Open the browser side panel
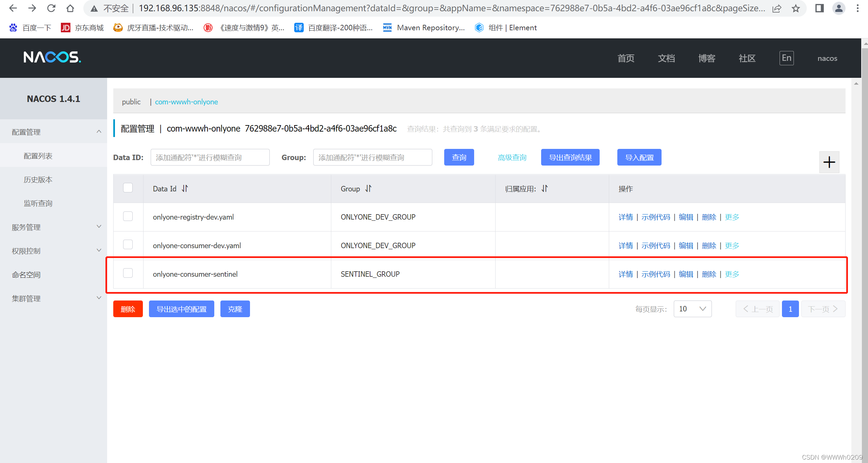This screenshot has height=463, width=868. pos(820,8)
